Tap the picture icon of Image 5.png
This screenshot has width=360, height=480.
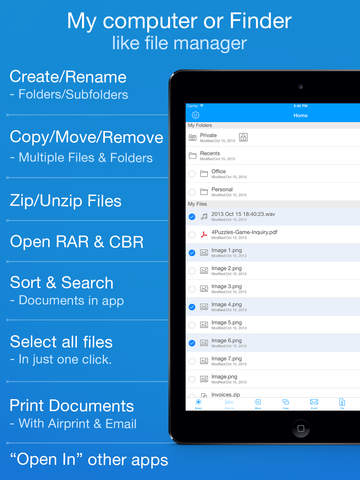[x=204, y=325]
